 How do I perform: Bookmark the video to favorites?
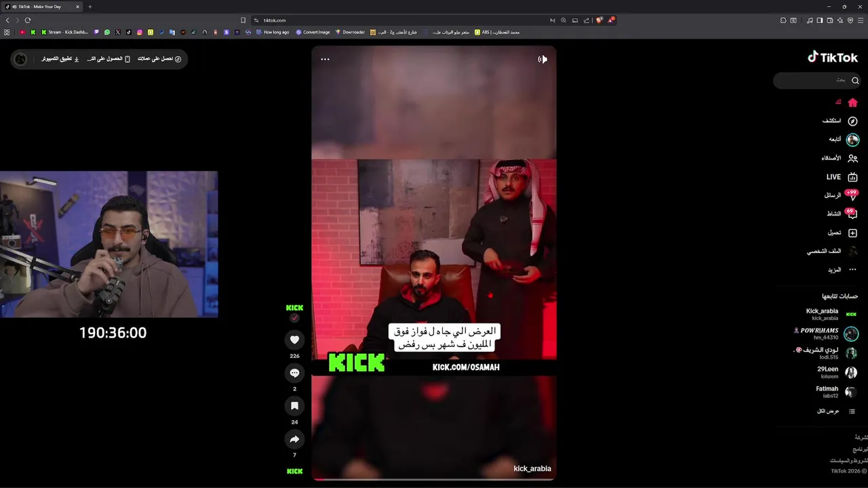click(294, 406)
